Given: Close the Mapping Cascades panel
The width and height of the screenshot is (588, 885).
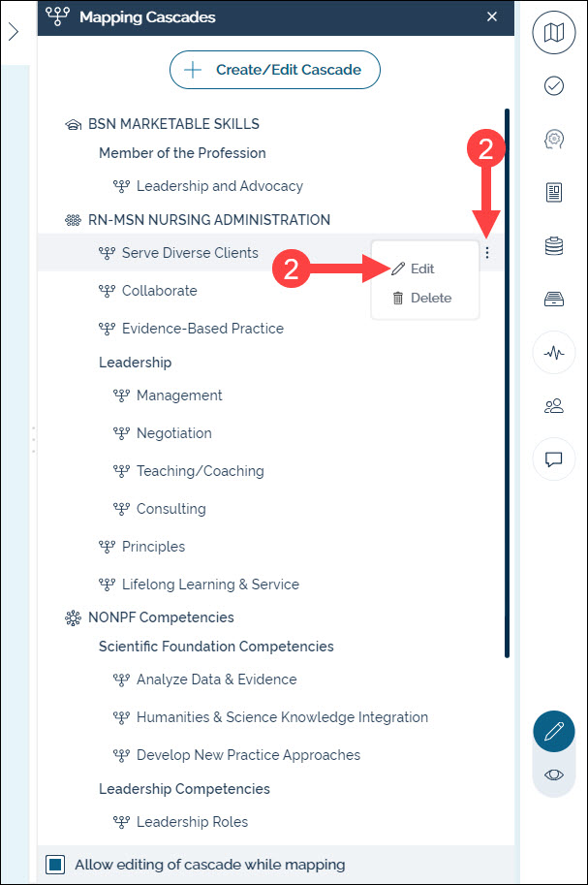Looking at the screenshot, I should [492, 16].
